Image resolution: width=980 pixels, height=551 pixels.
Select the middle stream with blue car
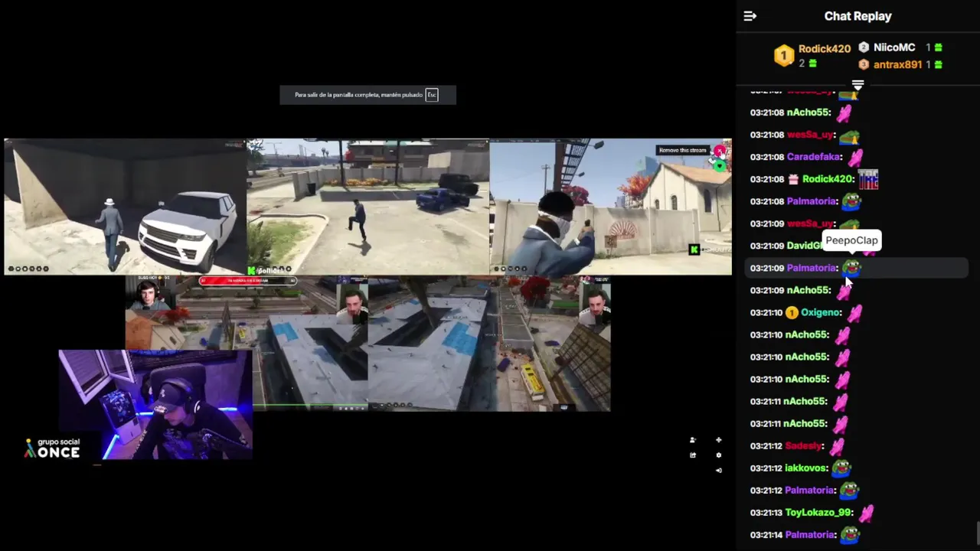367,207
